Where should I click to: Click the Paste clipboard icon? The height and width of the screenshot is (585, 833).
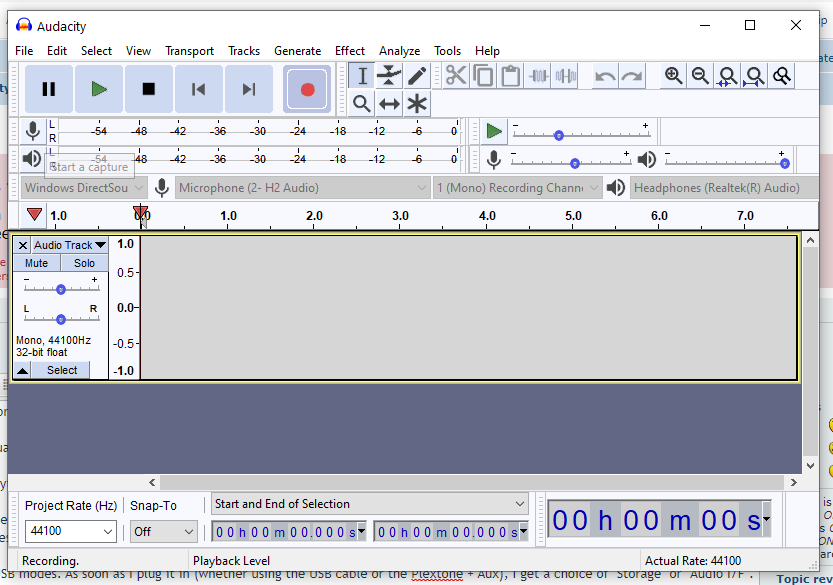[x=511, y=75]
